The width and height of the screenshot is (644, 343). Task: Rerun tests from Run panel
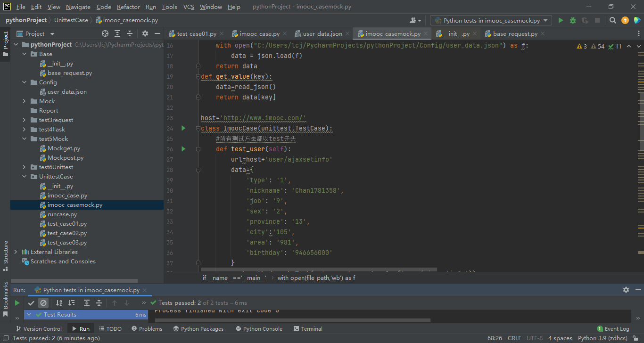[x=17, y=303]
